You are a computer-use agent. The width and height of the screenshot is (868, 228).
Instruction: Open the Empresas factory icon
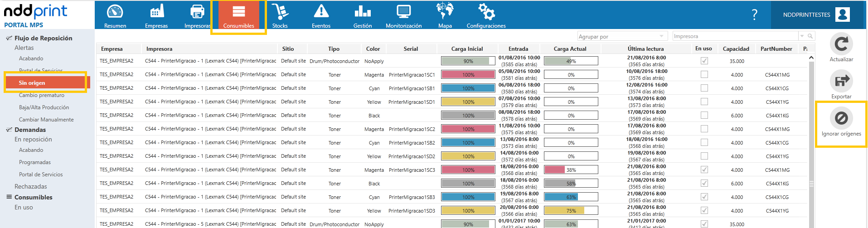pos(156,11)
